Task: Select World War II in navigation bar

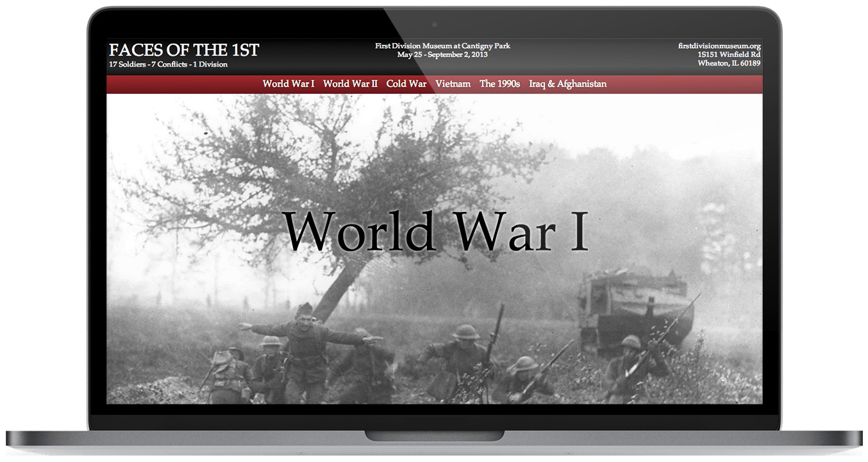Action: click(350, 84)
